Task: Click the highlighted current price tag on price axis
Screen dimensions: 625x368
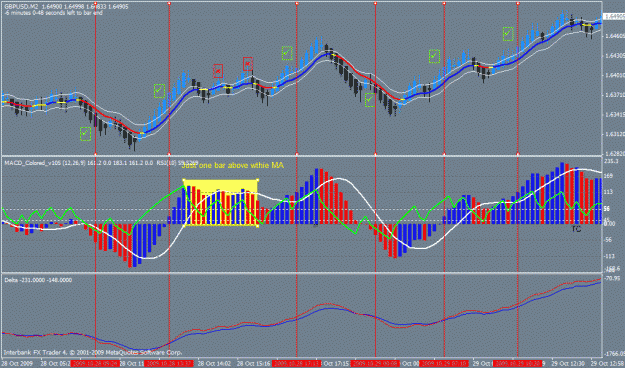Action: tap(615, 17)
